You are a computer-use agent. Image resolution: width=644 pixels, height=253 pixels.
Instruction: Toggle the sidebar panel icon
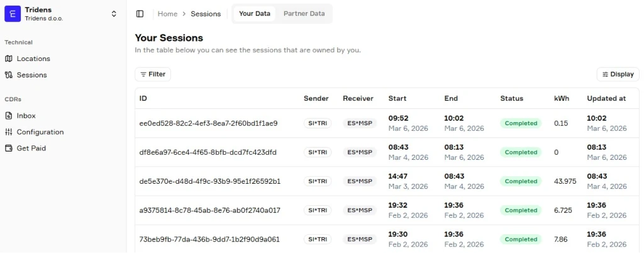(140, 14)
